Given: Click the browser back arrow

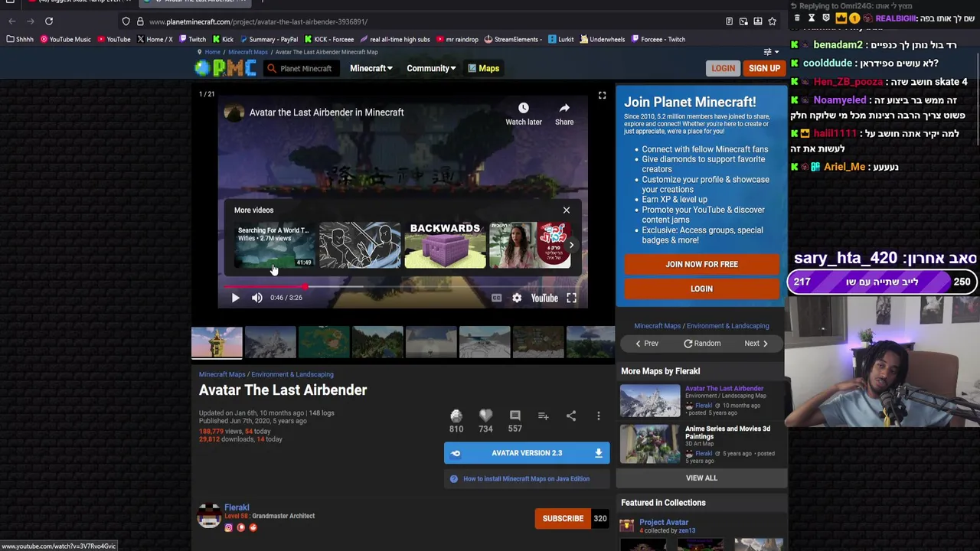Looking at the screenshot, I should click(x=11, y=21).
